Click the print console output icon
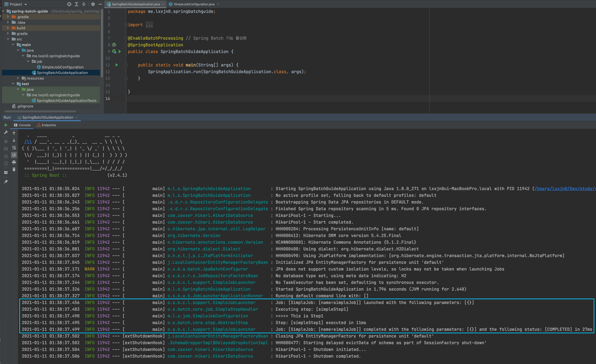This screenshot has height=364, width=596. [14, 162]
